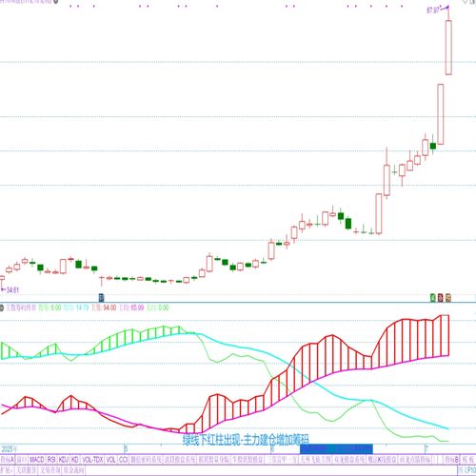Select the VOL indicator tab
The width and height of the screenshot is (476, 476).
pos(110,459)
